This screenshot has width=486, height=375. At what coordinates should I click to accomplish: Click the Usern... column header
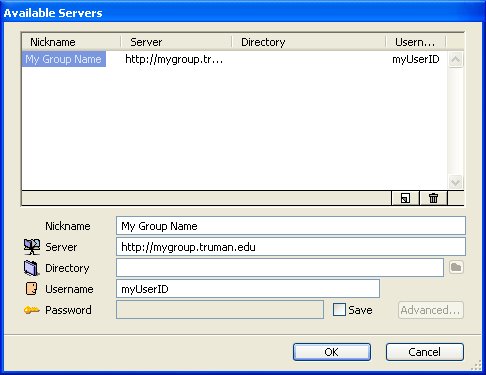pos(416,42)
